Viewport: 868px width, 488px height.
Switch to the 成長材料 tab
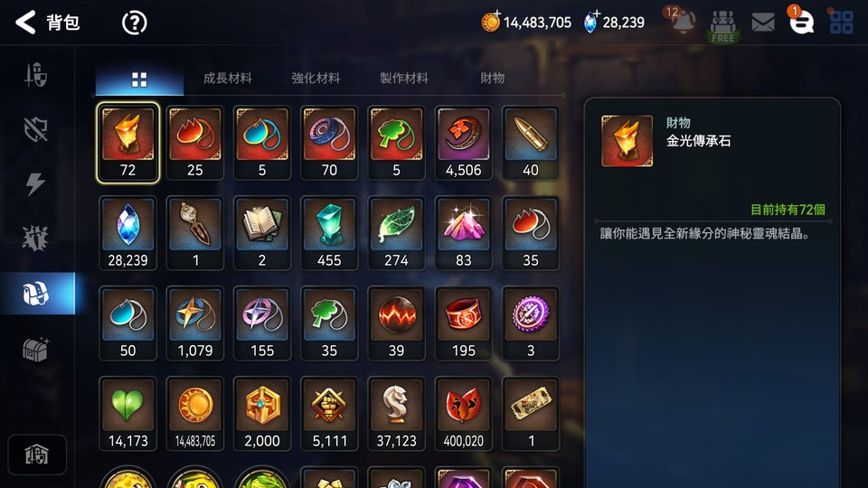(x=228, y=78)
